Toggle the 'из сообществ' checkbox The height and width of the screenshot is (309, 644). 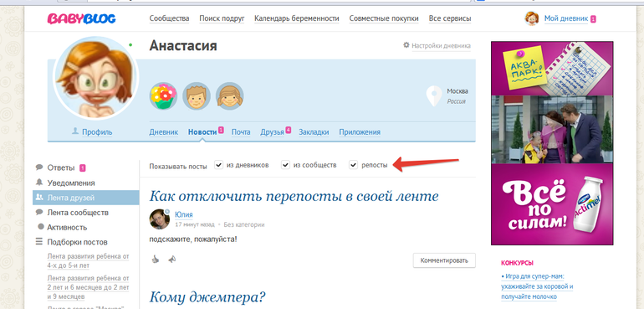click(x=285, y=165)
